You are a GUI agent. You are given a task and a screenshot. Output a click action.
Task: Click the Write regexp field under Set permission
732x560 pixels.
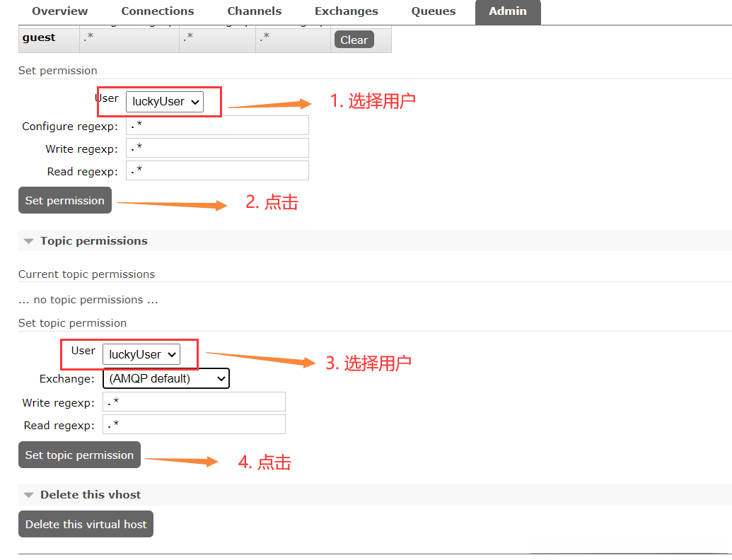[x=217, y=148]
